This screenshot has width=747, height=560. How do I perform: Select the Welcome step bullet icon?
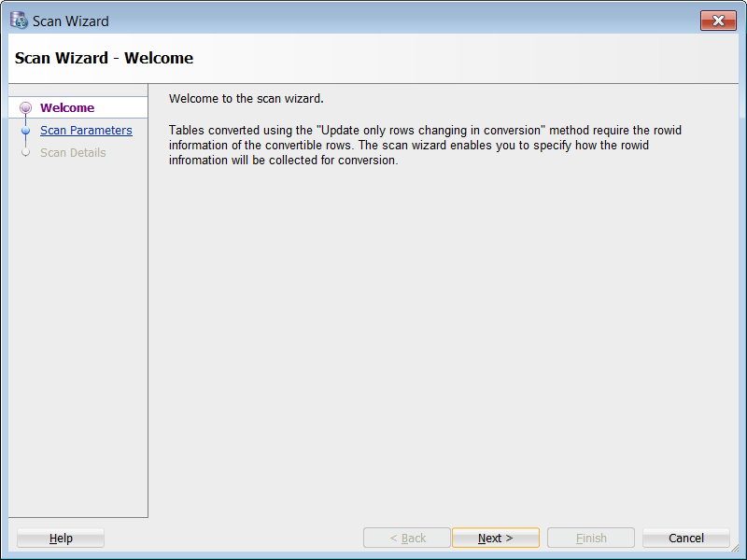coord(25,108)
